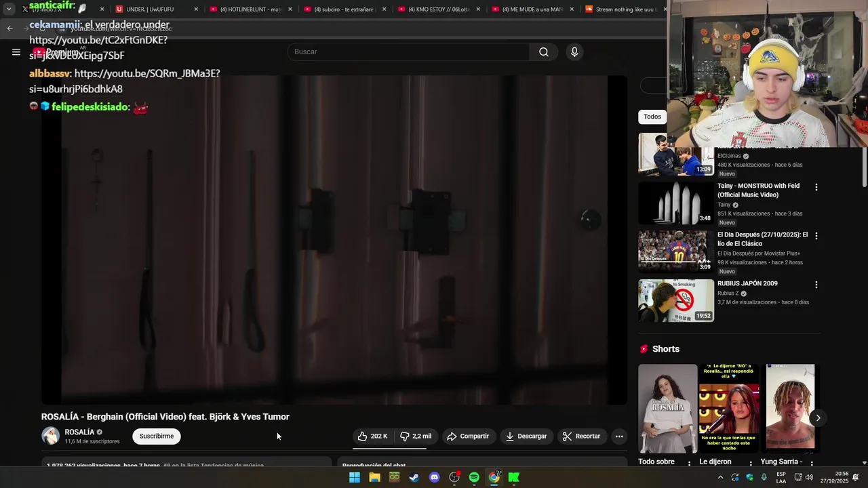Viewport: 868px width, 488px height.
Task: Select the Todos filter chip
Action: (652, 117)
